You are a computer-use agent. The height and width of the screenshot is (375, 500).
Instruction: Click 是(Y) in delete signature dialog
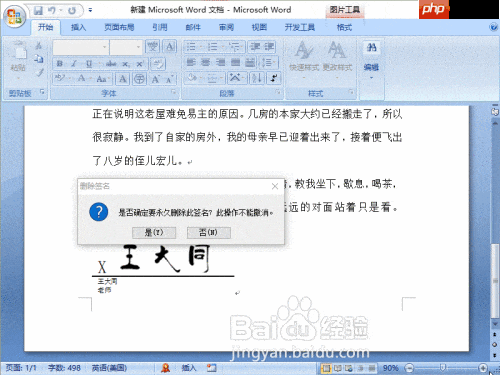[x=154, y=233]
